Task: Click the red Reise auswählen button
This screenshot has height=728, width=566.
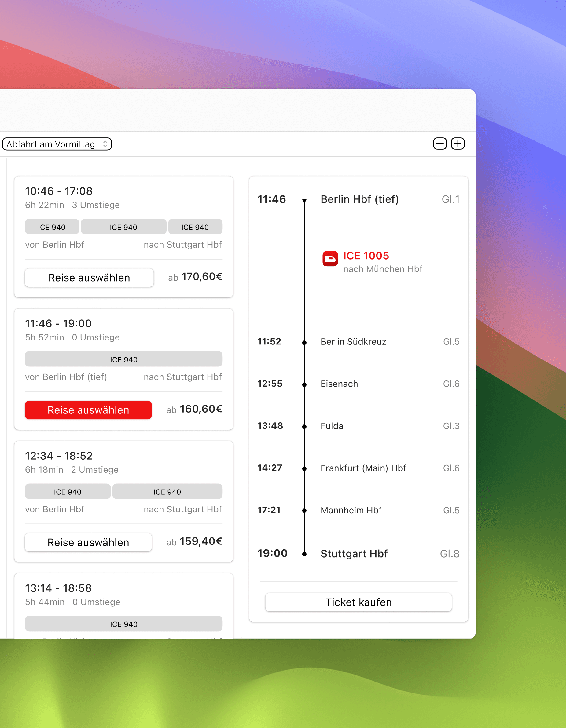Action: click(x=88, y=410)
